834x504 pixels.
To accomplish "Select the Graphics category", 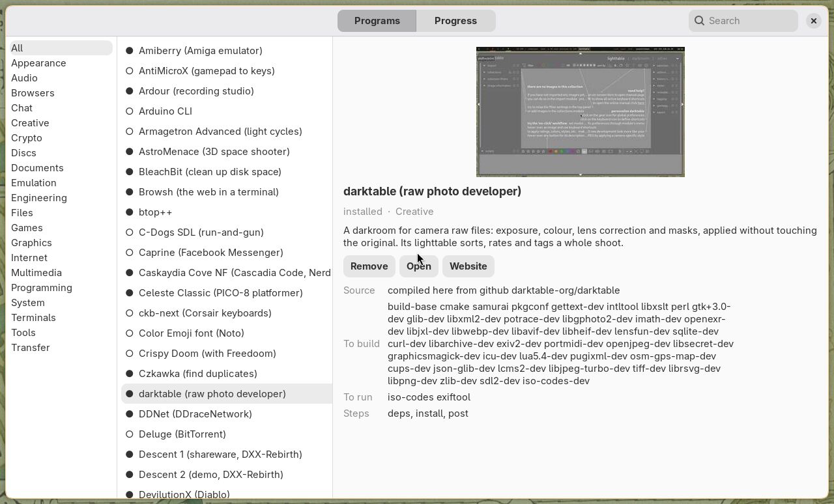I will click(x=61, y=243).
